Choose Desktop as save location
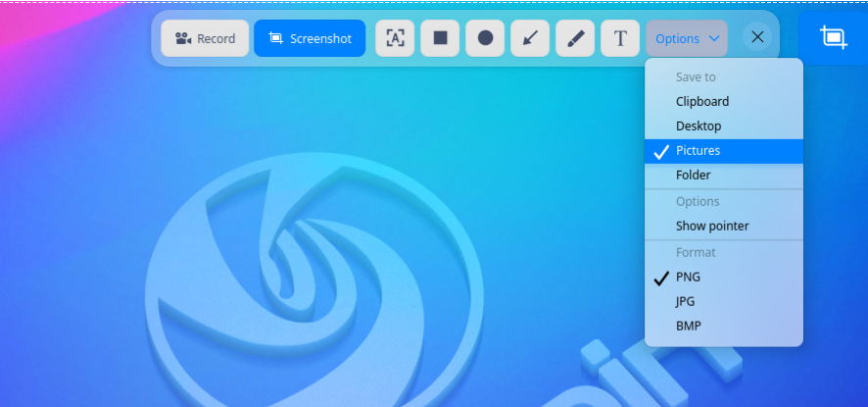 tap(724, 126)
